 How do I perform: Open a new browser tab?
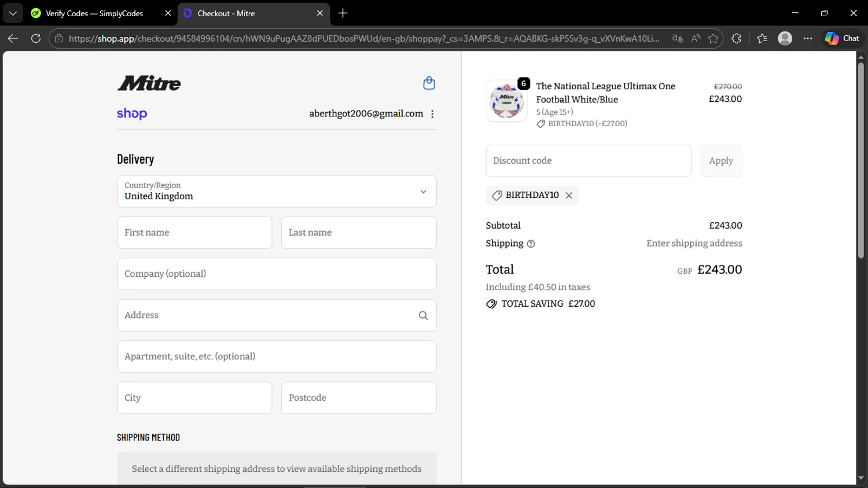pos(343,13)
